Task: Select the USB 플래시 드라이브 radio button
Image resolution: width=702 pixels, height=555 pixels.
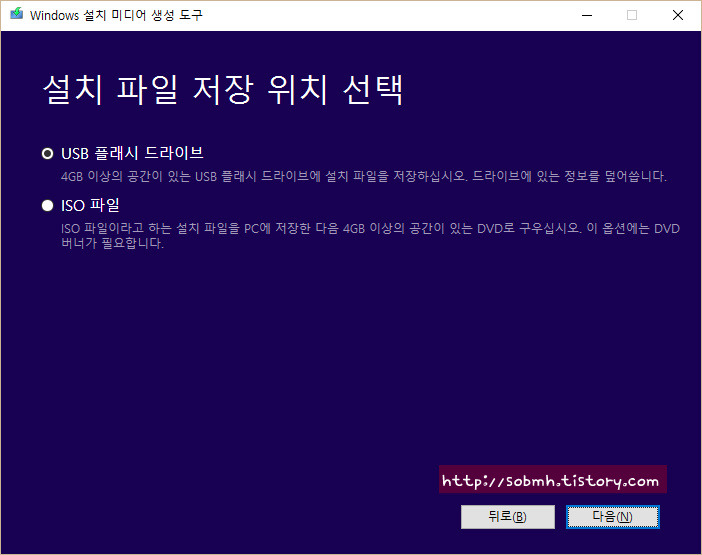Action: point(47,154)
